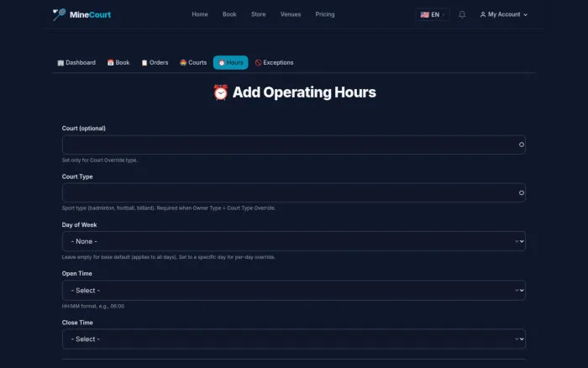Image resolution: width=588 pixels, height=368 pixels.
Task: Click the Day of Week label
Action: [79, 224]
